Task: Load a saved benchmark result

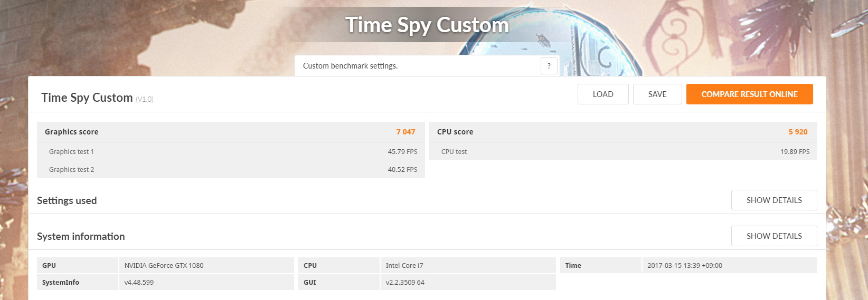Action: point(603,94)
